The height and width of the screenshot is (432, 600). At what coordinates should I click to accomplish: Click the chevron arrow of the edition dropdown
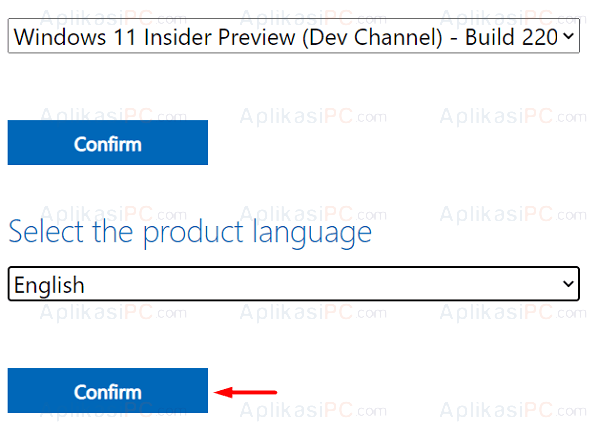569,36
